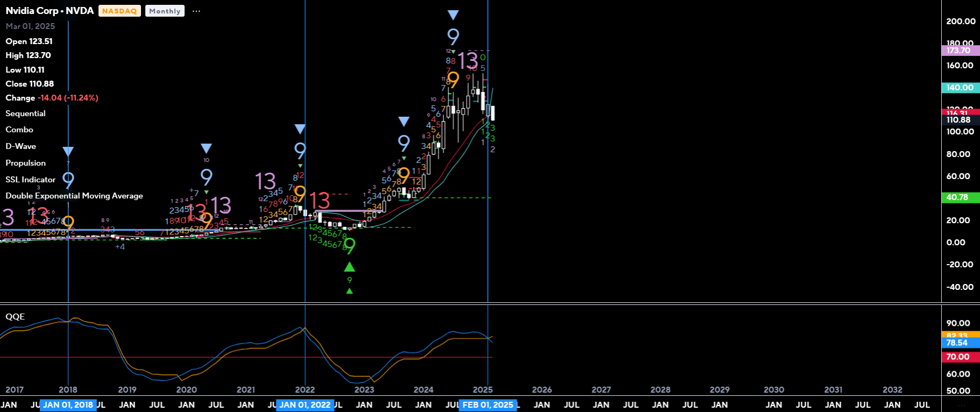Click the large green up-triangle below the green 9
The width and height of the screenshot is (980, 412).
click(x=350, y=267)
